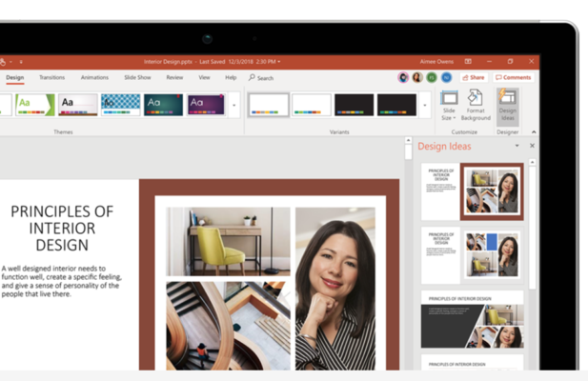The height and width of the screenshot is (381, 588).
Task: Click the Search magnifier in the ribbon
Action: [x=252, y=77]
